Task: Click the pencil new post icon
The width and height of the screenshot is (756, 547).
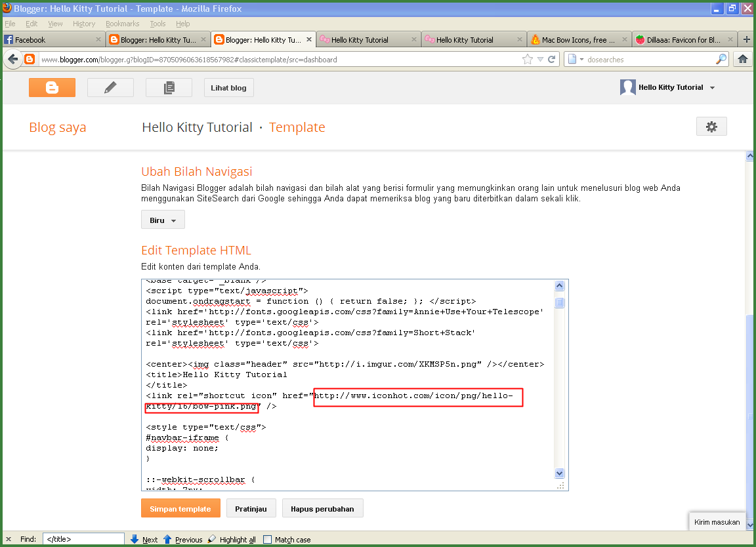Action: [x=110, y=88]
